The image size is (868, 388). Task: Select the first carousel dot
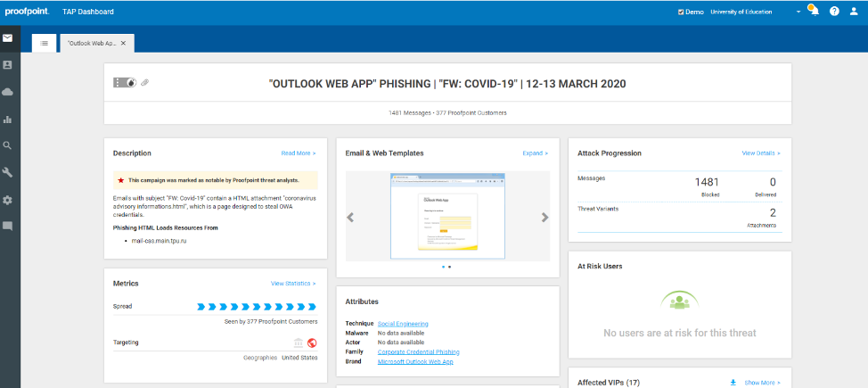click(444, 267)
